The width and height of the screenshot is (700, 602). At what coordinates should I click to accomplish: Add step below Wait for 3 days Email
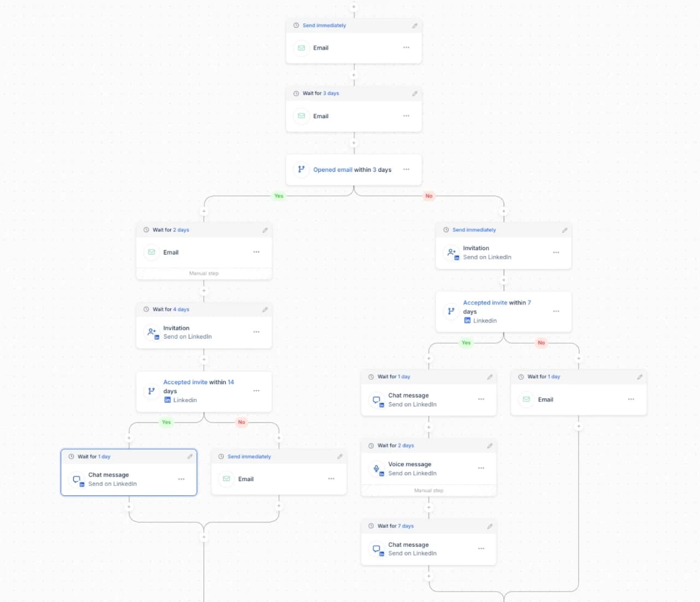point(354,143)
